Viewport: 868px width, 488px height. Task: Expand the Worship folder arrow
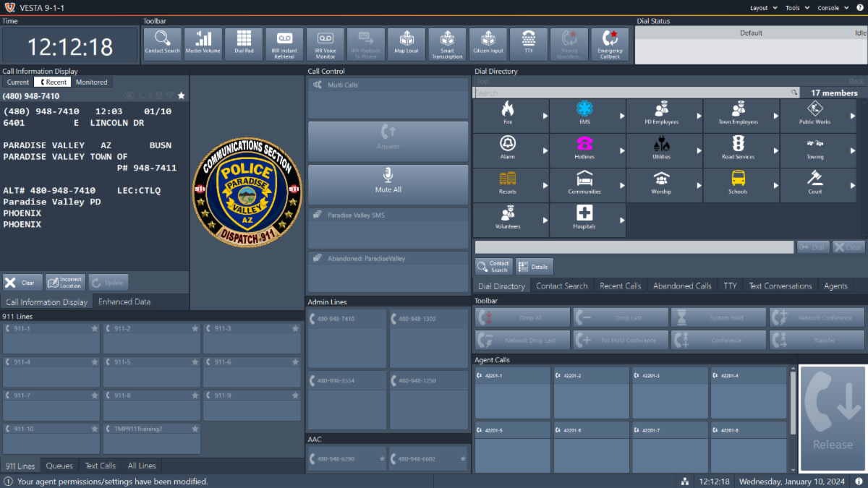(x=699, y=185)
